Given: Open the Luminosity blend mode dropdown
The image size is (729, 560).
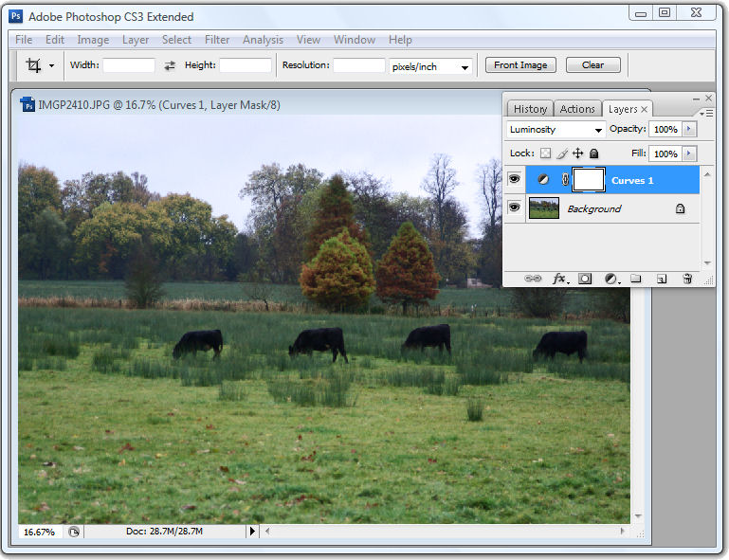Looking at the screenshot, I should (x=556, y=130).
